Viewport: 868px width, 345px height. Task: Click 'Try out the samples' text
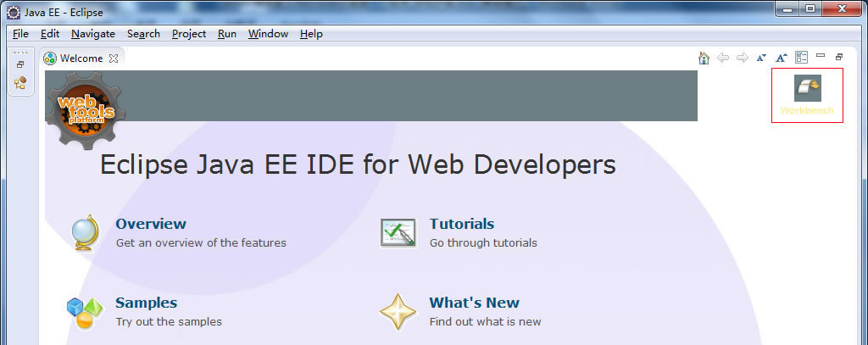click(169, 322)
